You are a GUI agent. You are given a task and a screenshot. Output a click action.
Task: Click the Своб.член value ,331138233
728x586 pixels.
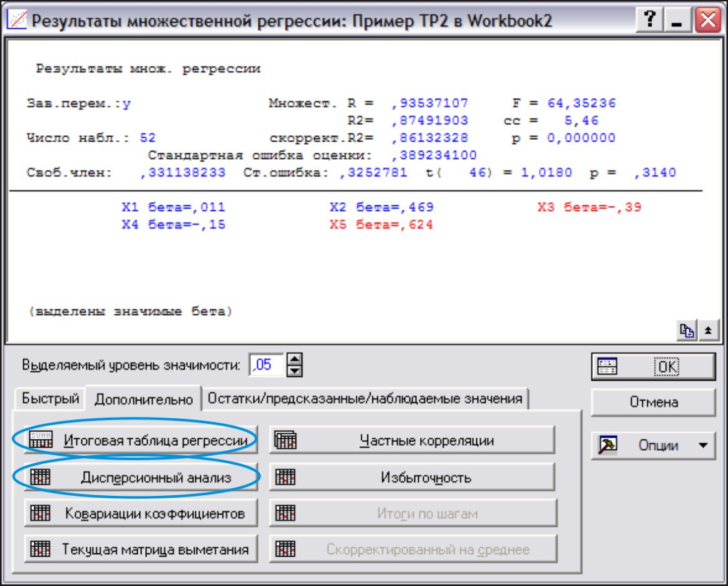coord(183,173)
